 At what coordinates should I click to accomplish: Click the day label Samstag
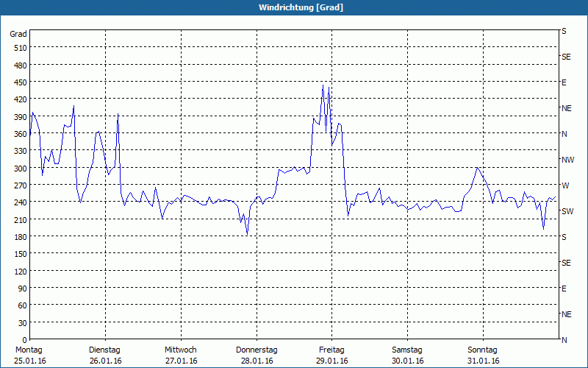pyautogui.click(x=407, y=350)
